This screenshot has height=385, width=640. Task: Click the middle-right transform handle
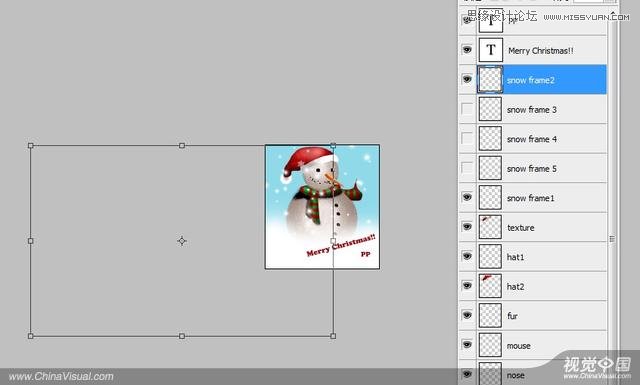click(x=333, y=241)
